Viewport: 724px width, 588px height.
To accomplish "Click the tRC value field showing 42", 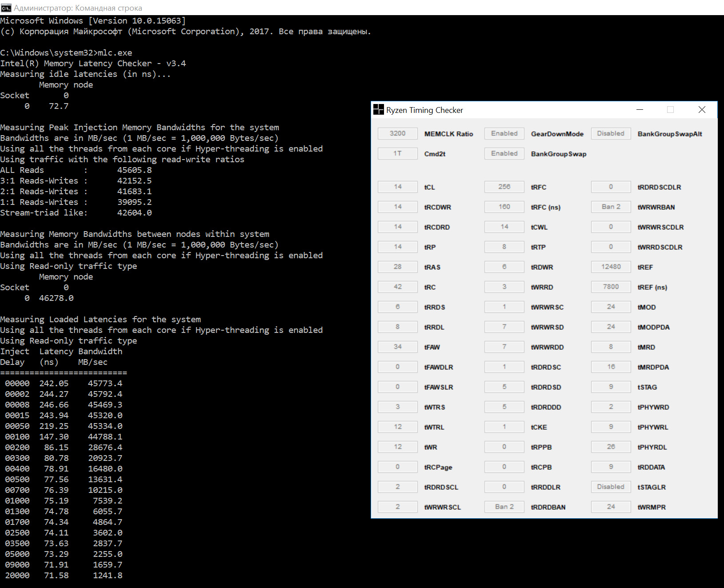I will click(x=397, y=287).
